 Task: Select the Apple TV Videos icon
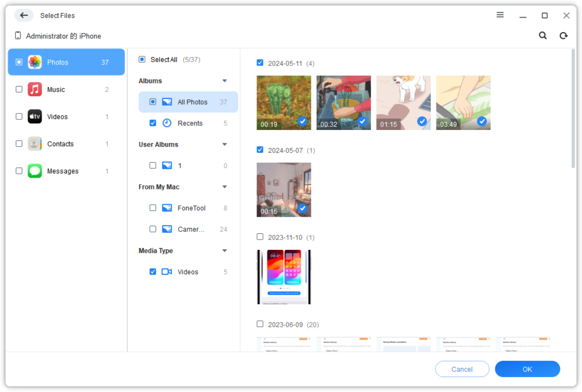pyautogui.click(x=34, y=116)
